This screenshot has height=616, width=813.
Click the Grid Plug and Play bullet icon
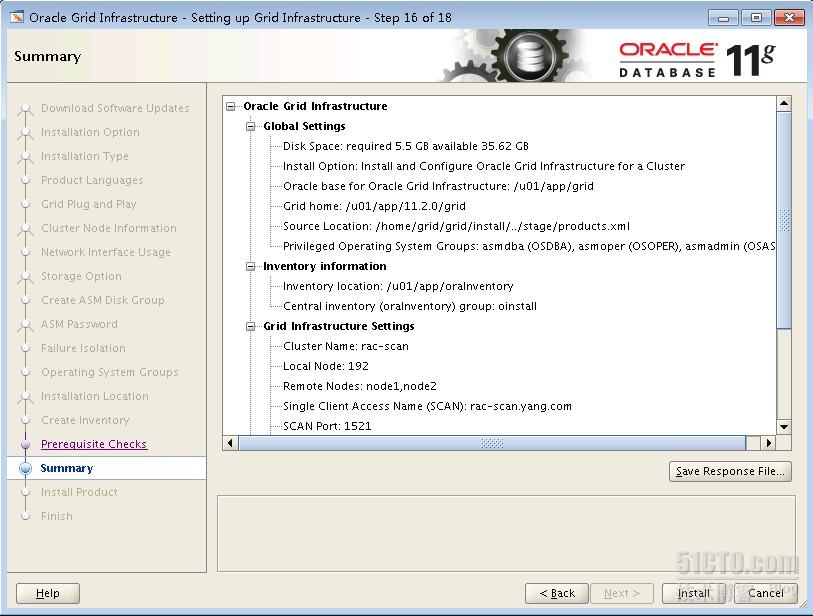[x=25, y=204]
